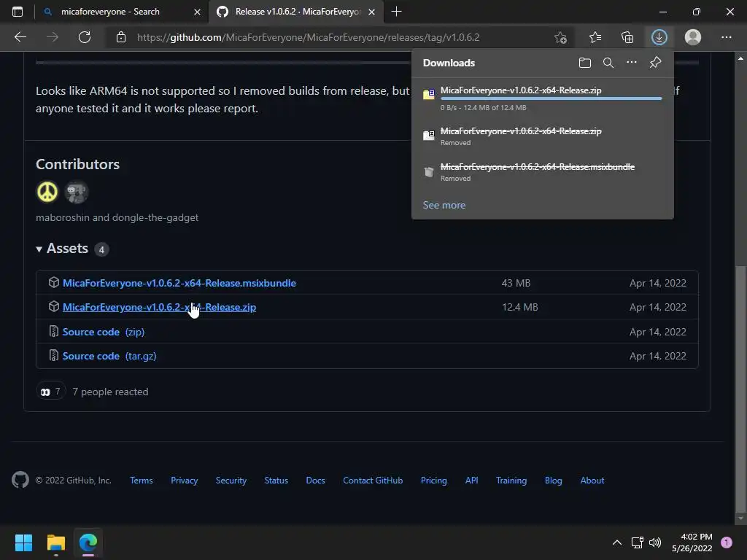Open Docs footer link
This screenshot has width=747, height=560.
315,480
